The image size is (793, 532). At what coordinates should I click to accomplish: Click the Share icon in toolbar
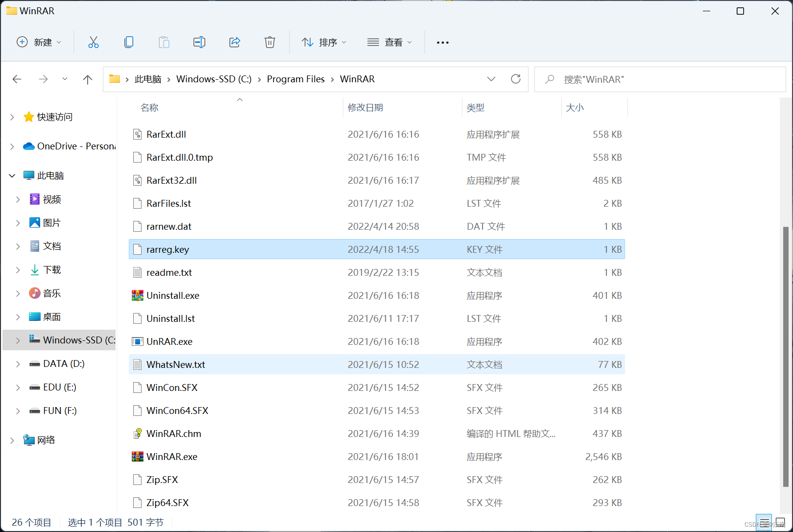pyautogui.click(x=235, y=42)
